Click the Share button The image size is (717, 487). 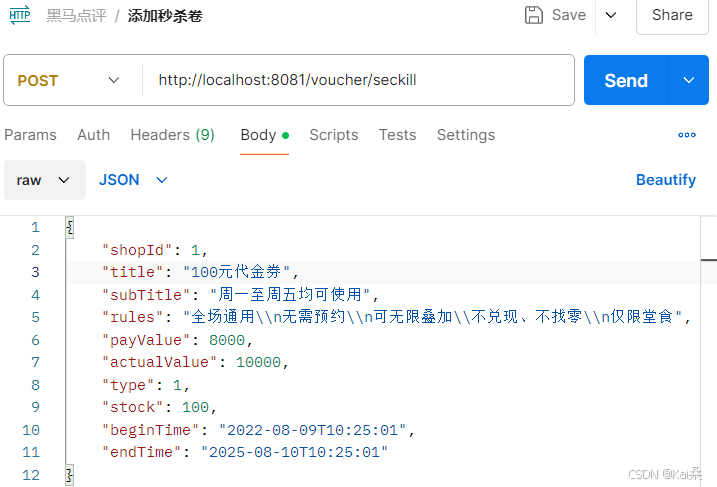coord(672,15)
